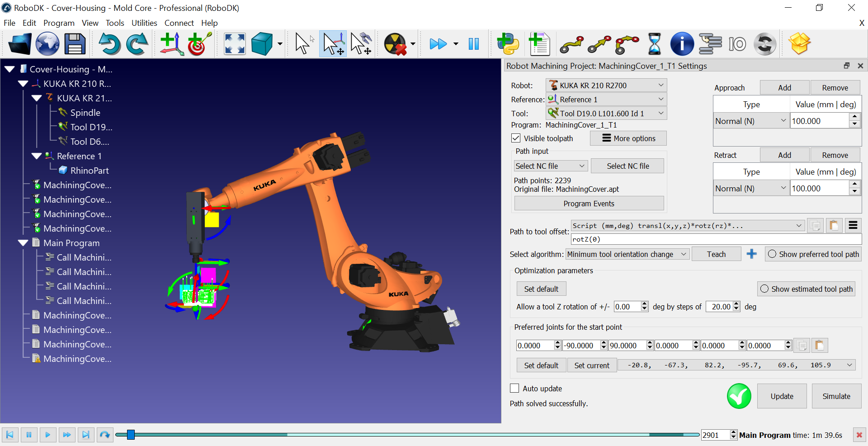This screenshot has height=446, width=868.
Task: Insert a linear move instruction
Action: (599, 44)
